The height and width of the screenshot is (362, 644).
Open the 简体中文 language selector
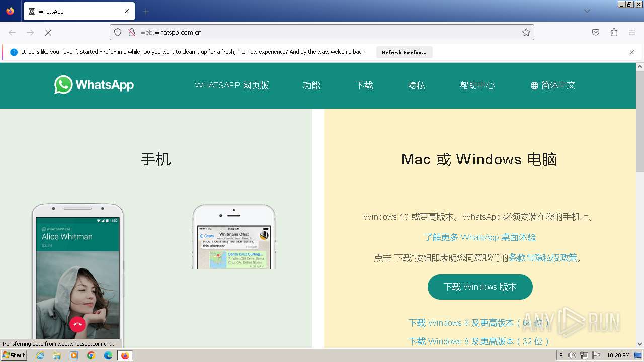click(x=552, y=85)
